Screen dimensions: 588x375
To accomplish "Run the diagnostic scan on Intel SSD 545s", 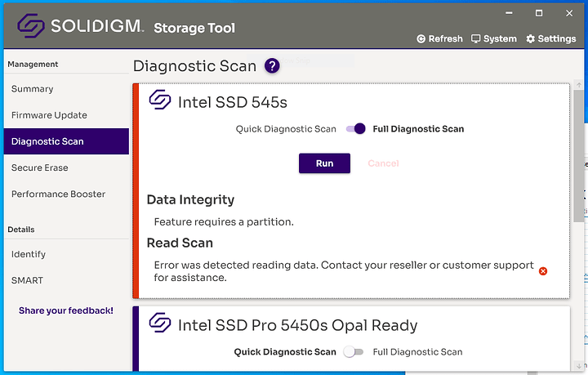I will (x=324, y=163).
